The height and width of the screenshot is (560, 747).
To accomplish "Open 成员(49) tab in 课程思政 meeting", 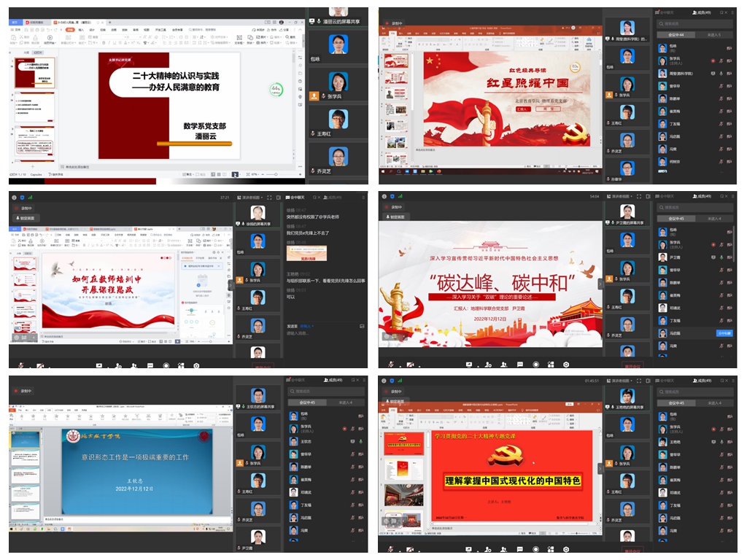I will click(x=333, y=197).
